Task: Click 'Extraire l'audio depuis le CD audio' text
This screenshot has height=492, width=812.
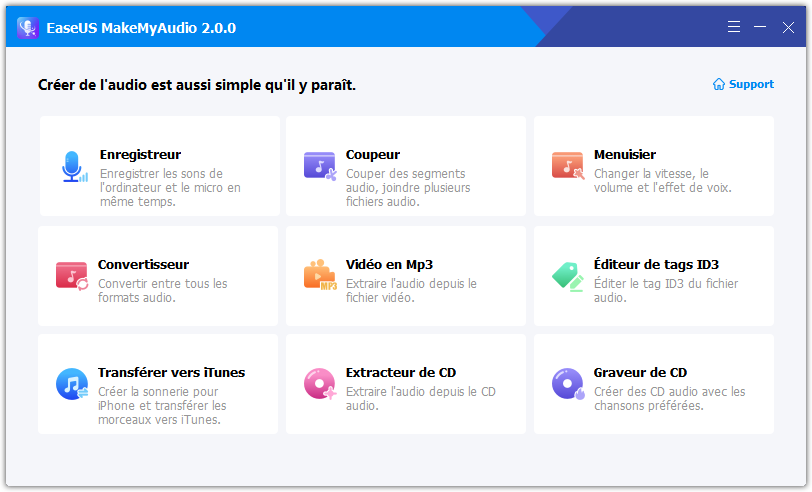Action: pyautogui.click(x=420, y=398)
